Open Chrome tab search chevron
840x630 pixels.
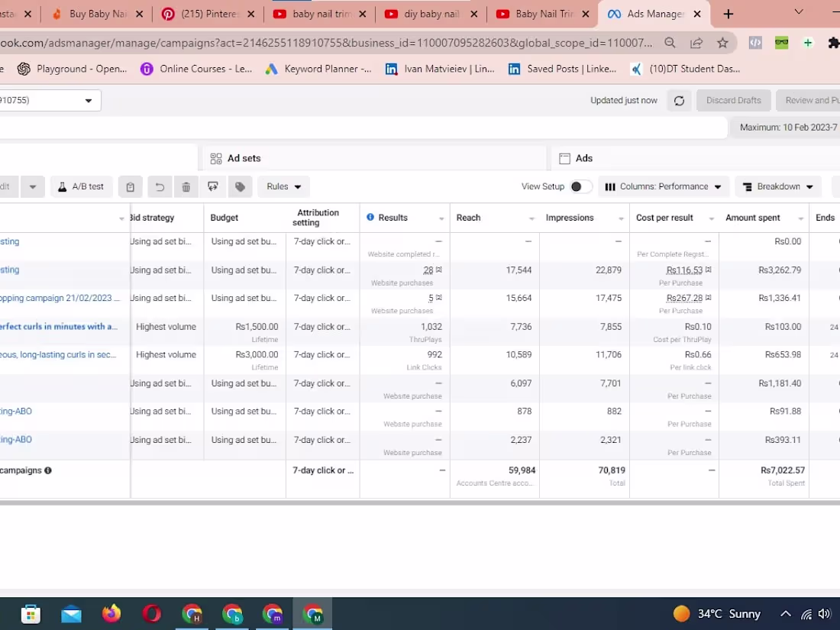click(799, 11)
